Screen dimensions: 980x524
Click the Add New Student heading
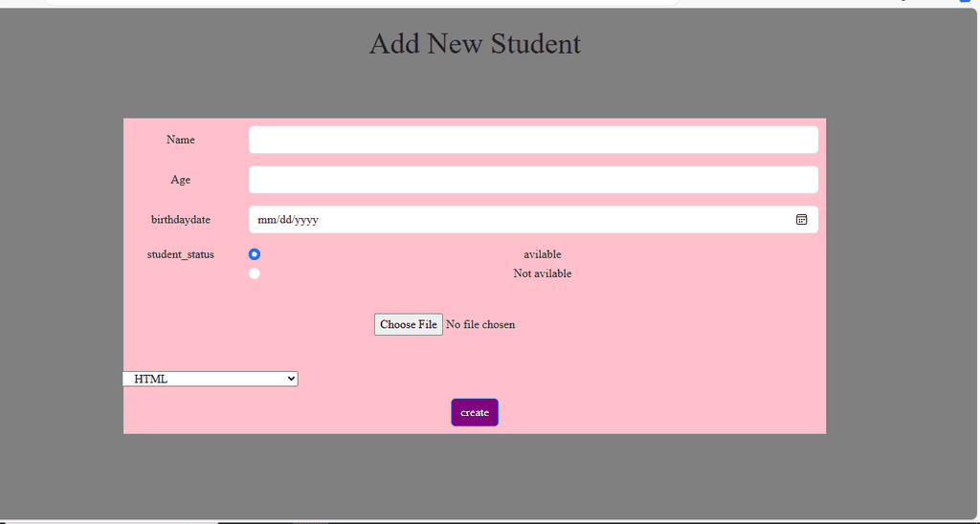click(x=475, y=44)
